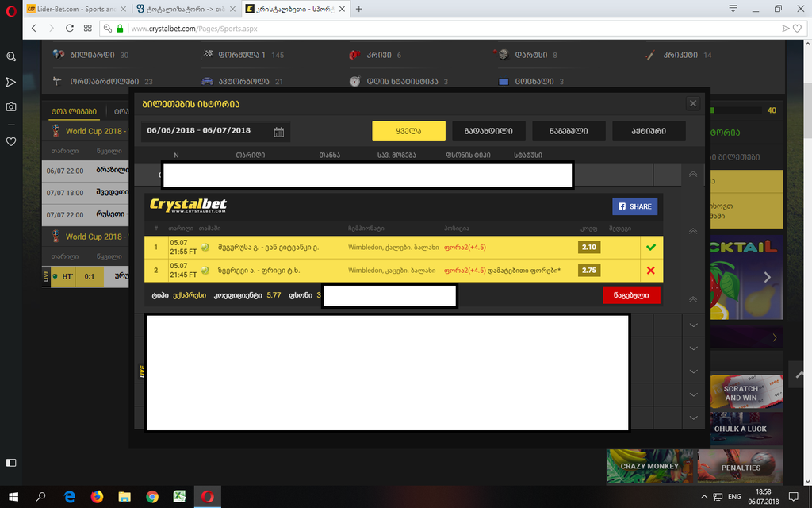Click the red X result icon
The width and height of the screenshot is (812, 508).
[x=651, y=270]
